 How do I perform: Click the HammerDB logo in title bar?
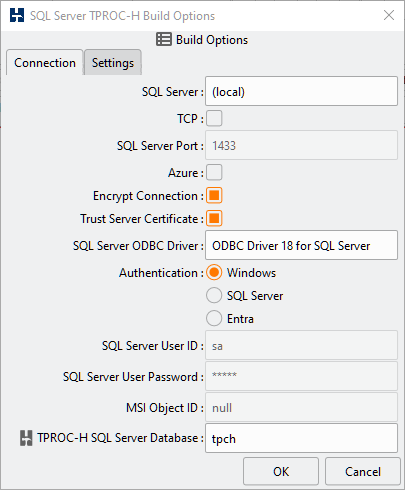(x=17, y=15)
